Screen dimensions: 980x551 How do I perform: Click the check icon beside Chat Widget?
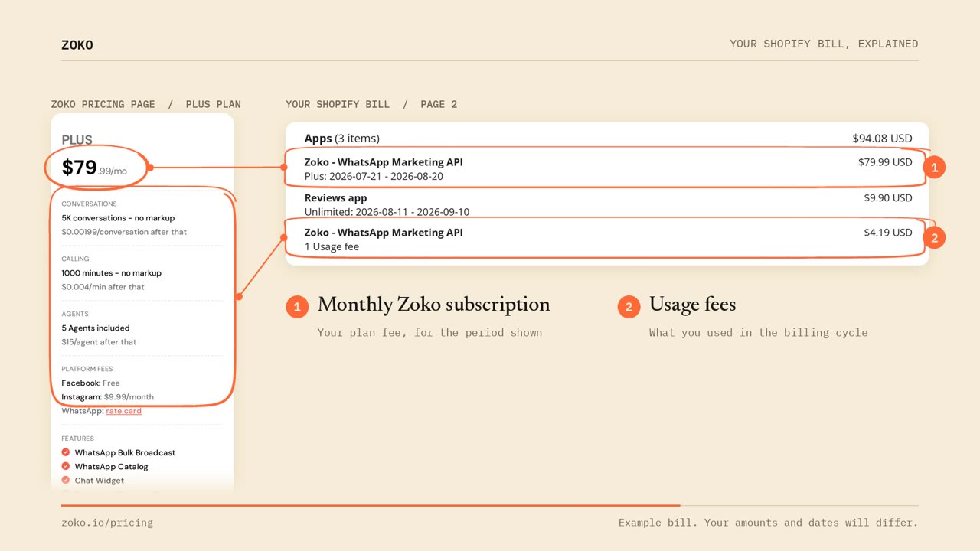click(x=66, y=480)
